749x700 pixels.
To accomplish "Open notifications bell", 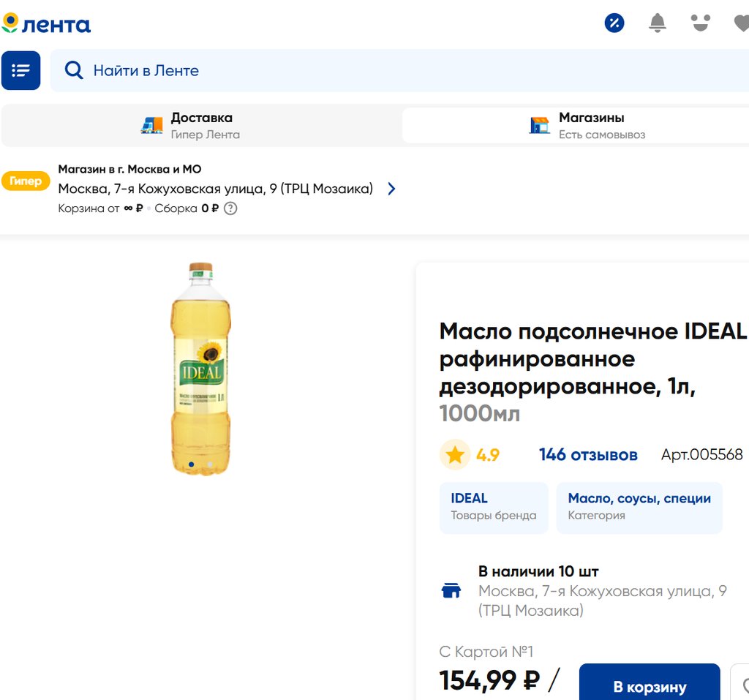I will 658,23.
